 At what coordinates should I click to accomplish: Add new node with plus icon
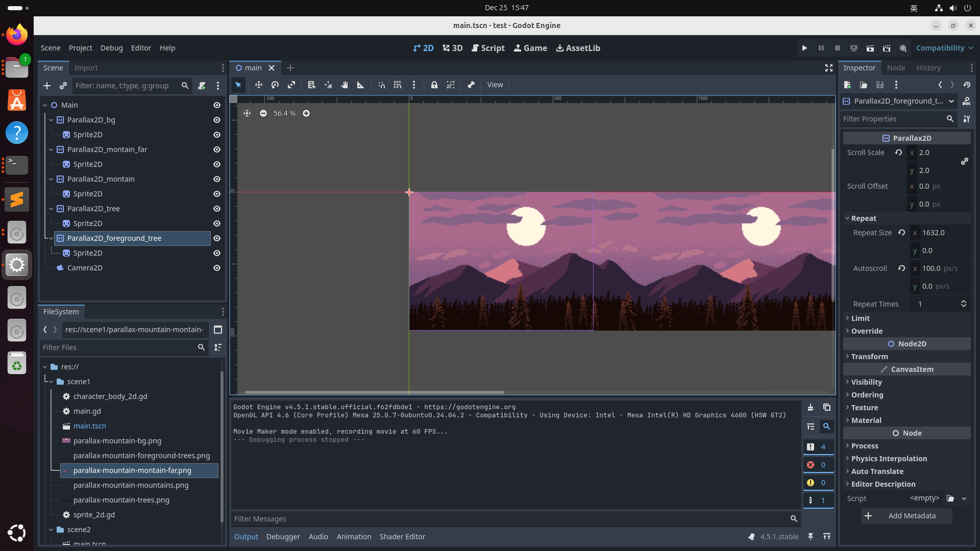pos(47,86)
